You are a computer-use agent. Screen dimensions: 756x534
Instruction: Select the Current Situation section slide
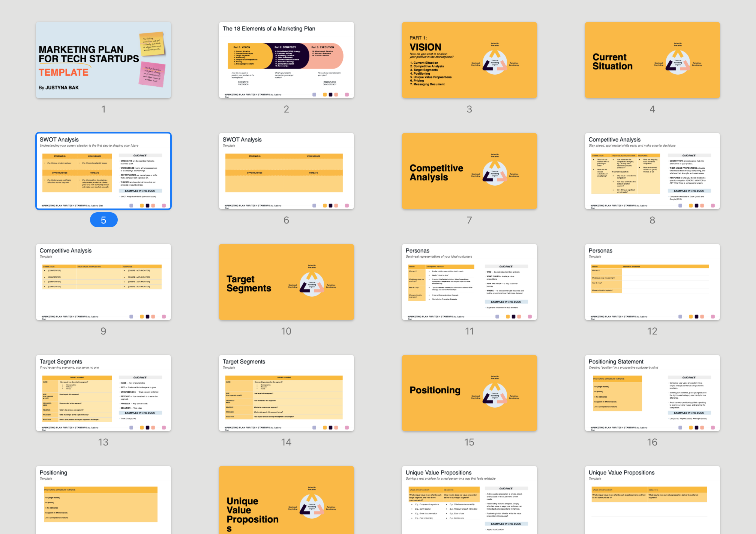coord(652,60)
